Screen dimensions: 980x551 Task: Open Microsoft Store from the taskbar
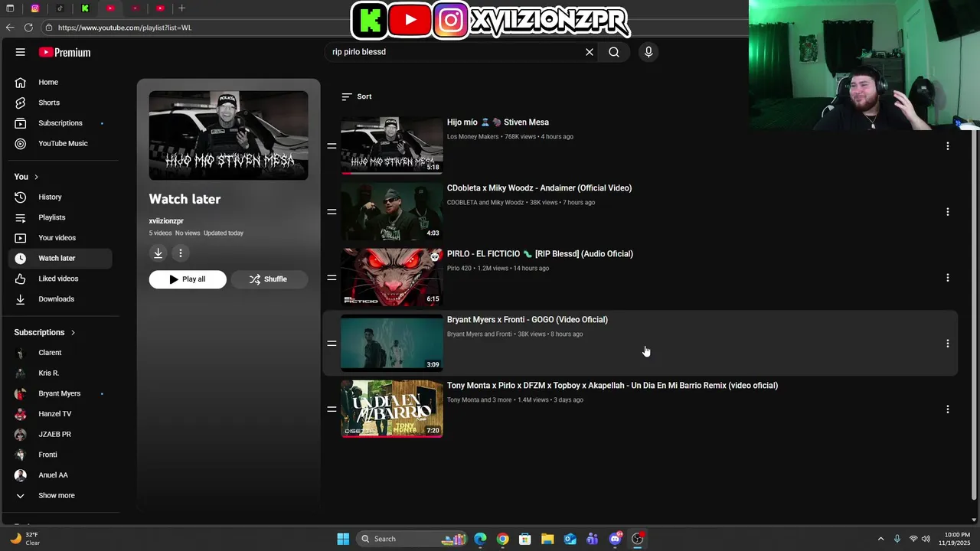(525, 539)
